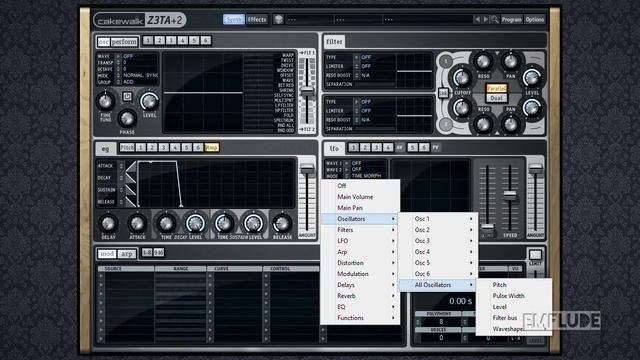The height and width of the screenshot is (360, 640).
Task: Click the filter 2 Reso knob
Action: point(483,124)
